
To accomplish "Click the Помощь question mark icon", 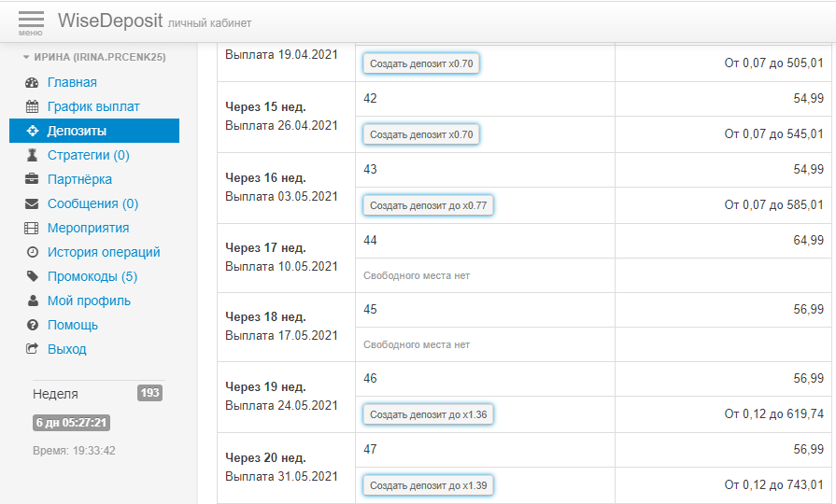I will [x=32, y=326].
